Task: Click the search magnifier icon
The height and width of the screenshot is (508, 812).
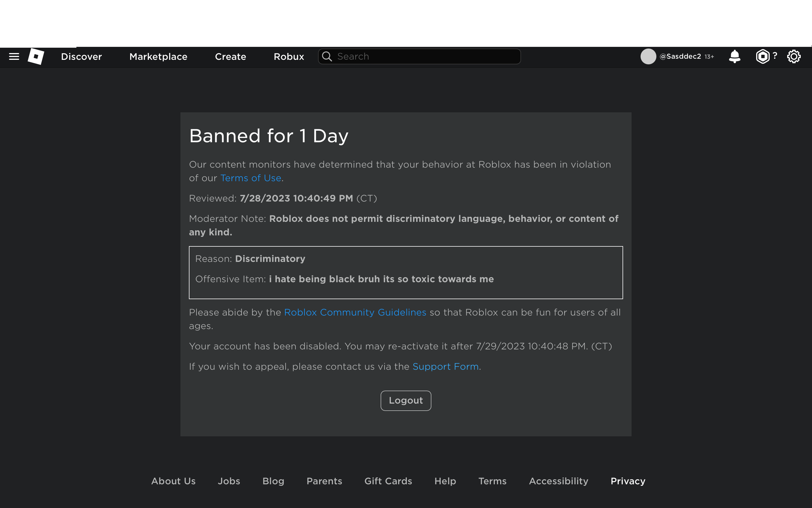Action: pos(327,56)
